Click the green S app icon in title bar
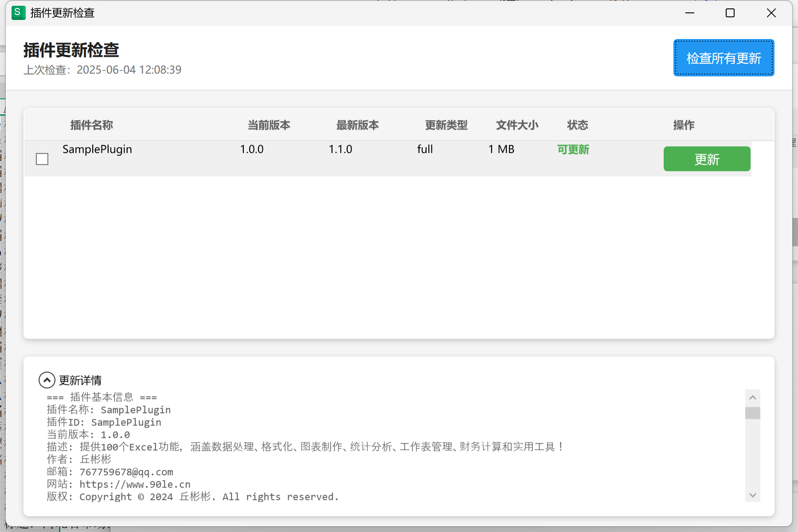The image size is (798, 532). click(x=18, y=13)
